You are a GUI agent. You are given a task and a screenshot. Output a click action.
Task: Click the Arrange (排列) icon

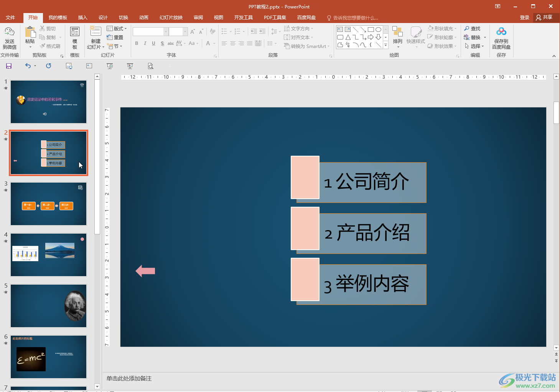(397, 32)
